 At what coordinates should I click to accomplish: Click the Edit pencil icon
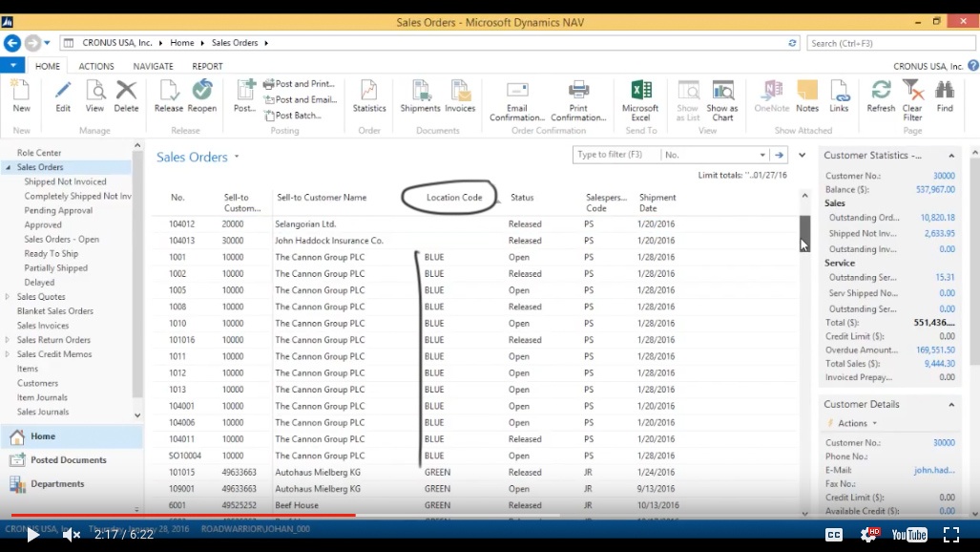tap(62, 90)
